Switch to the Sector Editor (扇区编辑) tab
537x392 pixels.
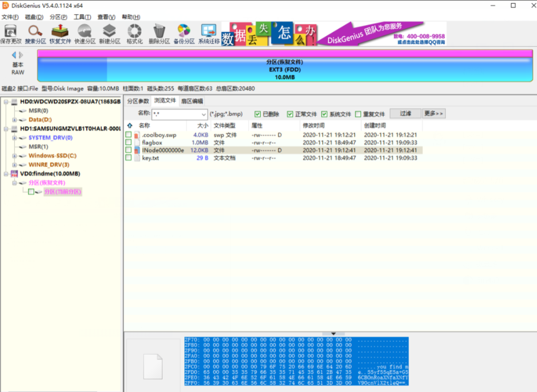192,101
